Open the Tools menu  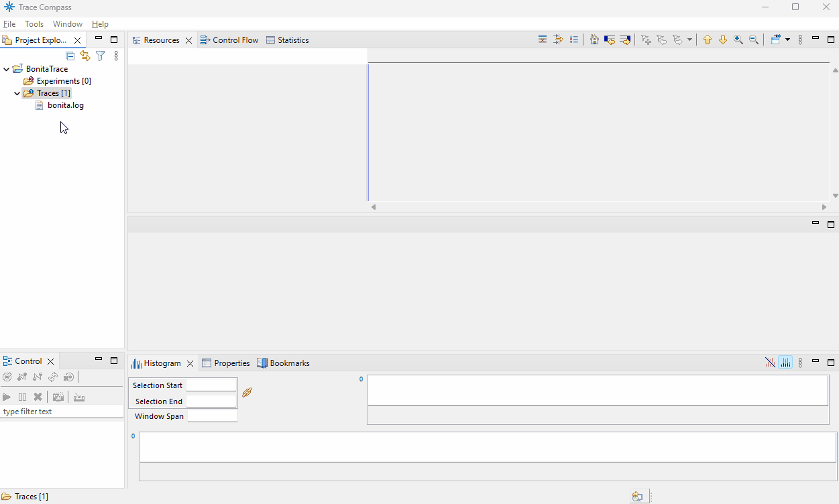(34, 23)
